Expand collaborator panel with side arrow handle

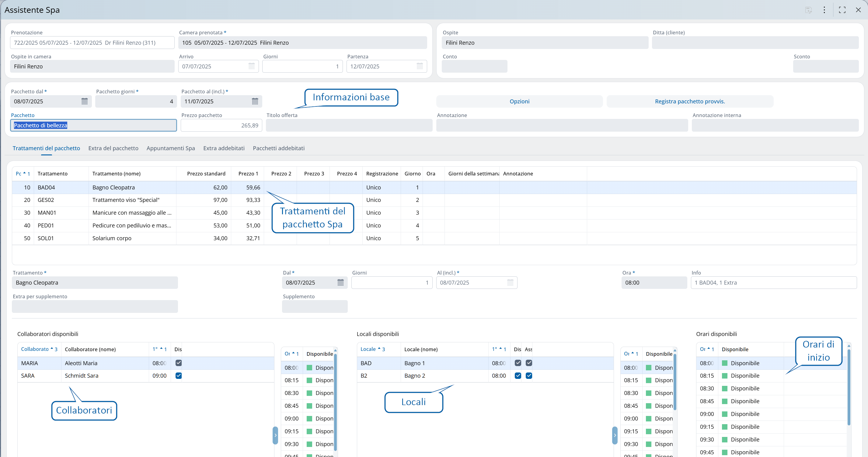pos(275,435)
